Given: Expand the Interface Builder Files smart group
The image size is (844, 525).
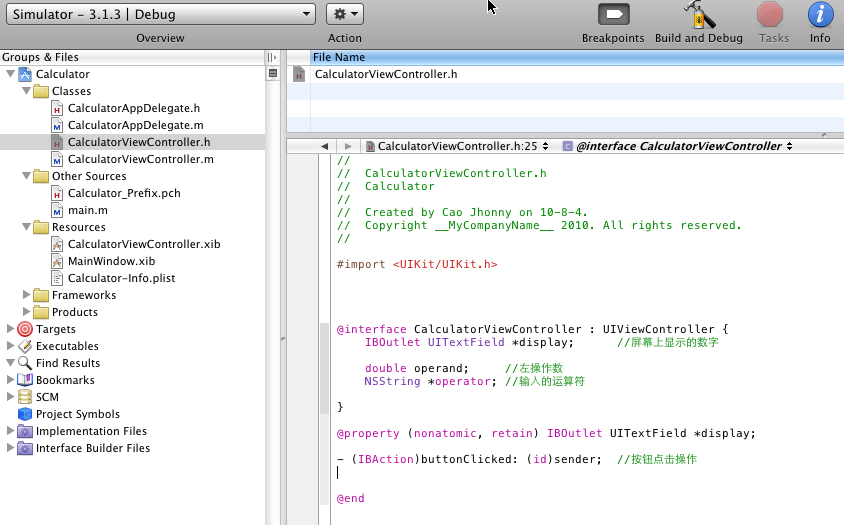Looking at the screenshot, I should tap(10, 449).
